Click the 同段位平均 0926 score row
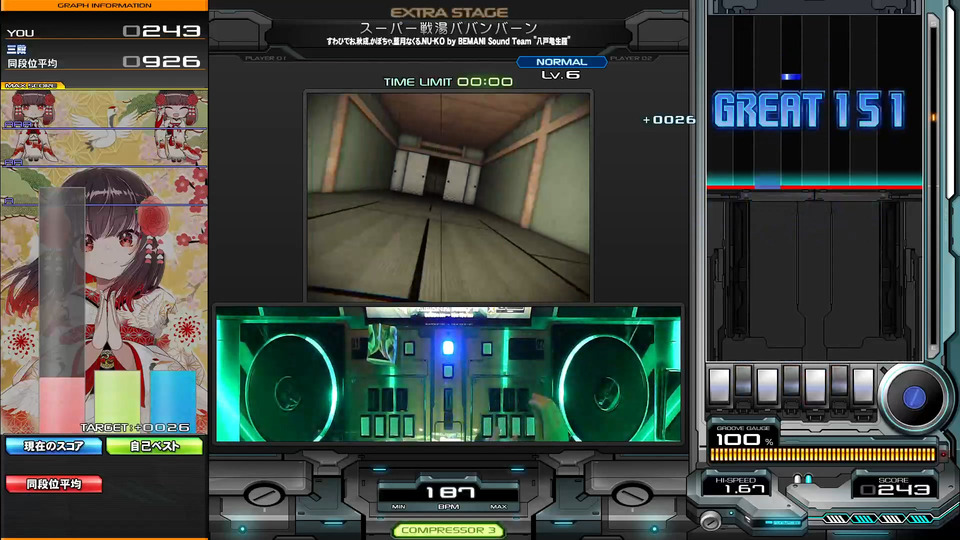 pyautogui.click(x=104, y=62)
